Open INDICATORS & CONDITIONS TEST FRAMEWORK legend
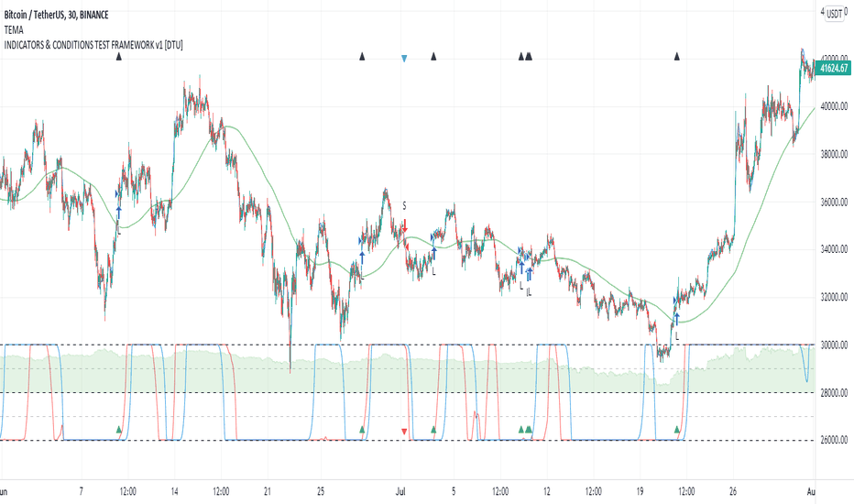 click(x=93, y=45)
